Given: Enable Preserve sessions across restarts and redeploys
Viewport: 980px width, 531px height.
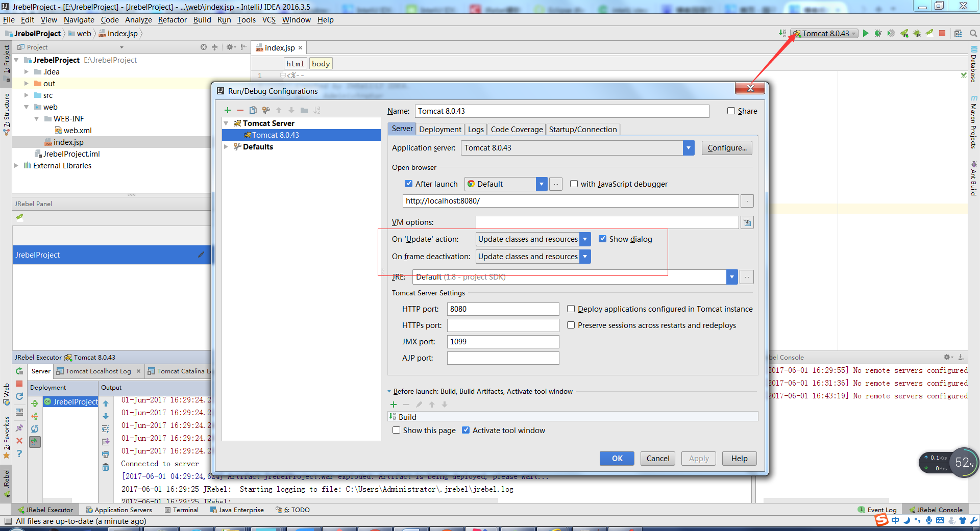Looking at the screenshot, I should [x=571, y=325].
